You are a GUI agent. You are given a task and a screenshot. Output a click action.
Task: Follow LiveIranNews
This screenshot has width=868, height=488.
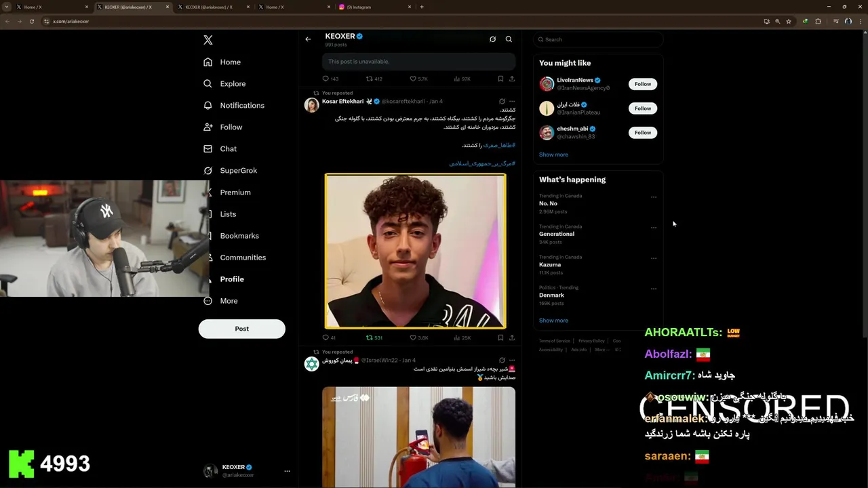click(642, 84)
